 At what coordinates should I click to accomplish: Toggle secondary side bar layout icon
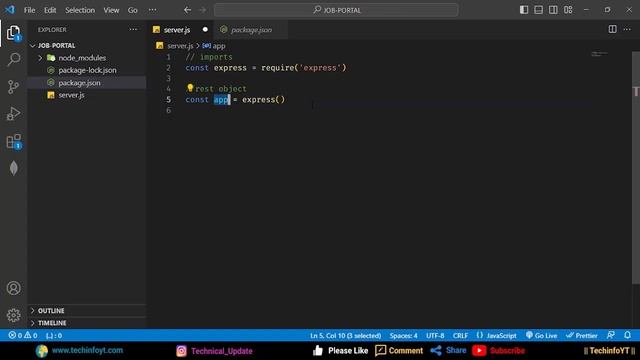click(553, 10)
